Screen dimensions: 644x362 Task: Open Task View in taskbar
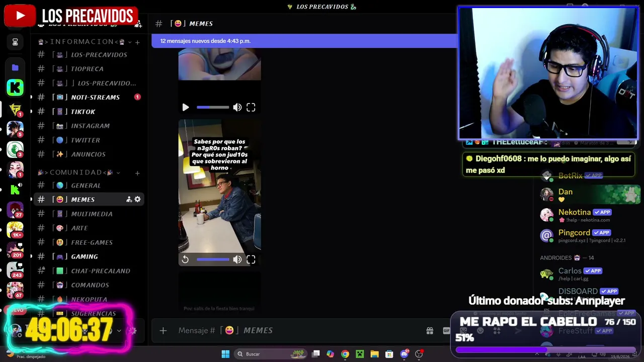coord(316,354)
